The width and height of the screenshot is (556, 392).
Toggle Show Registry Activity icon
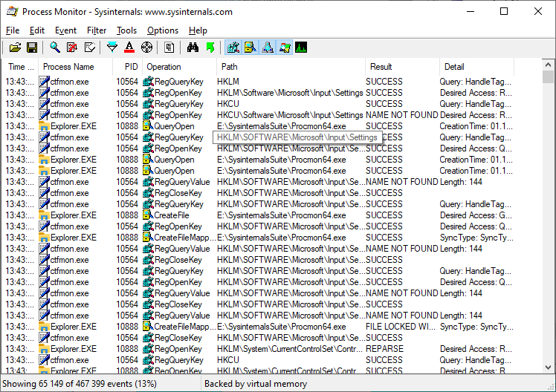click(x=233, y=48)
